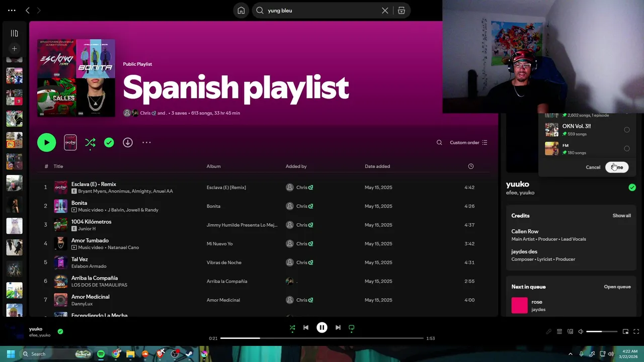
Task: Skip to previous track
Action: click(x=306, y=328)
